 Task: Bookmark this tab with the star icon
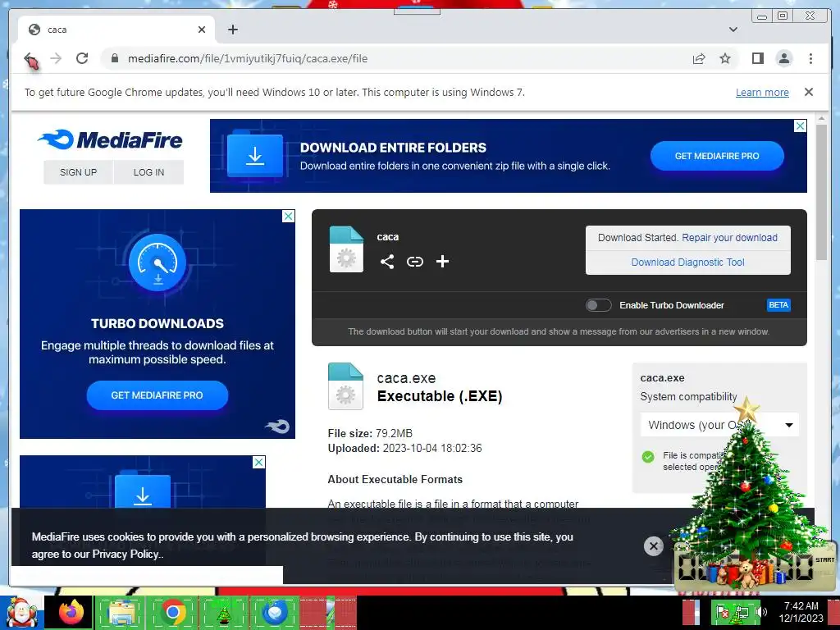pyautogui.click(x=725, y=58)
